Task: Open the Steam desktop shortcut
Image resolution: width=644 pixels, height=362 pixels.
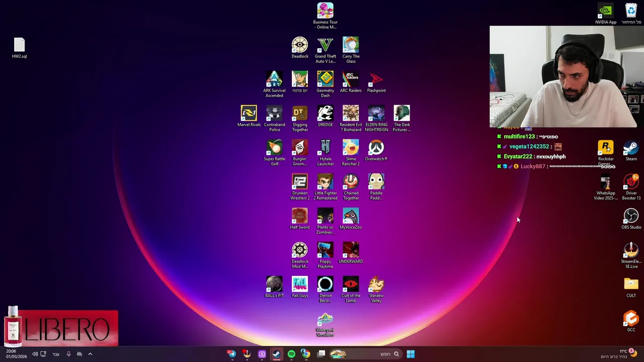Action: click(631, 150)
